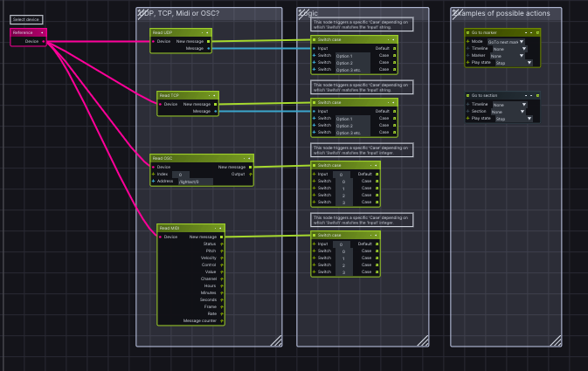The height and width of the screenshot is (371, 588).
Task: Click the Address field in Read OSC
Action: (x=195, y=182)
